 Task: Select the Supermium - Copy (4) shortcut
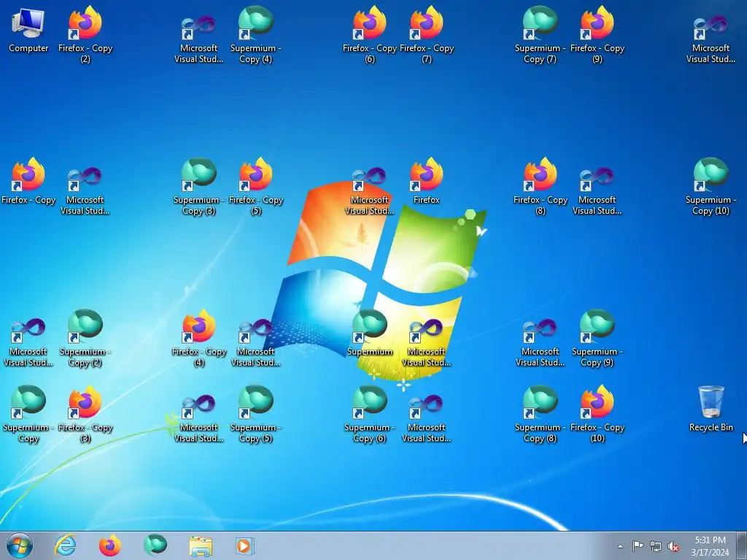(x=256, y=35)
